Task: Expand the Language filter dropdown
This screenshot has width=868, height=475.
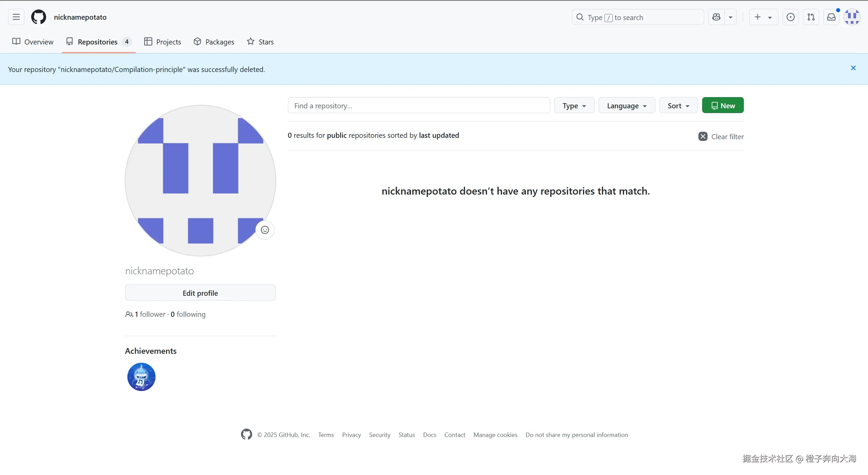Action: coord(626,106)
